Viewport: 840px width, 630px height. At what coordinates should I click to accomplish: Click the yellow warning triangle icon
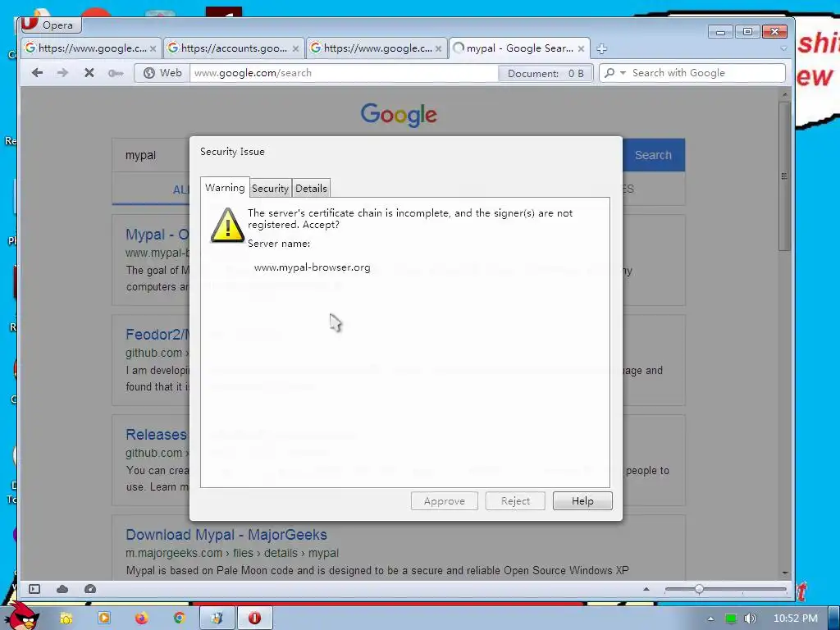click(228, 225)
